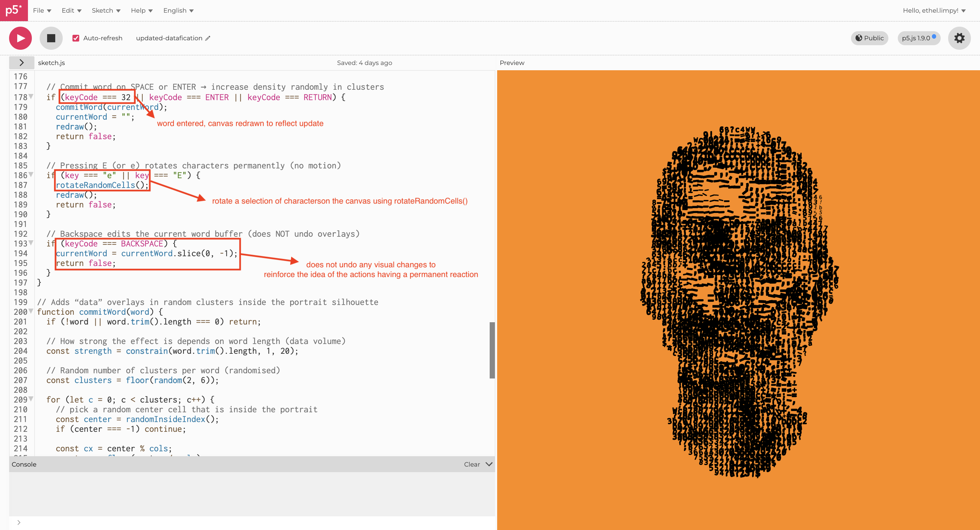Clear the console output
980x530 pixels.
(472, 464)
